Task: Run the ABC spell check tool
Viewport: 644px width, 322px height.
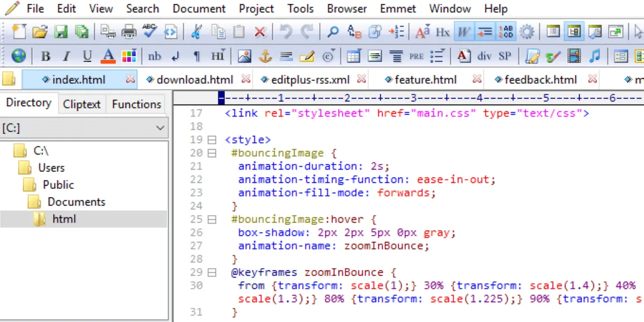Action: click(x=149, y=32)
